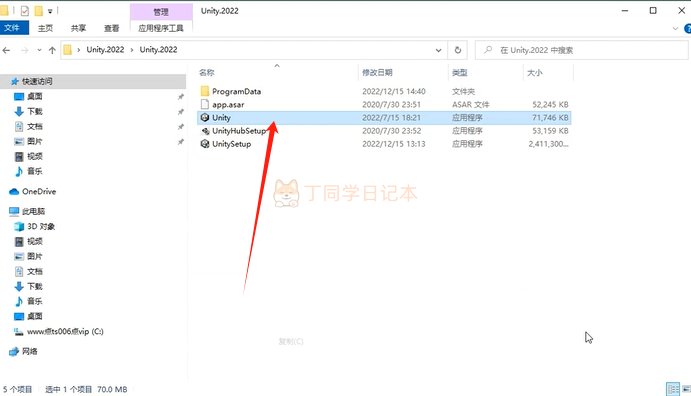Viewport: 691px width, 396px height.
Task: Expand the address bar history dropdown
Action: tap(438, 50)
